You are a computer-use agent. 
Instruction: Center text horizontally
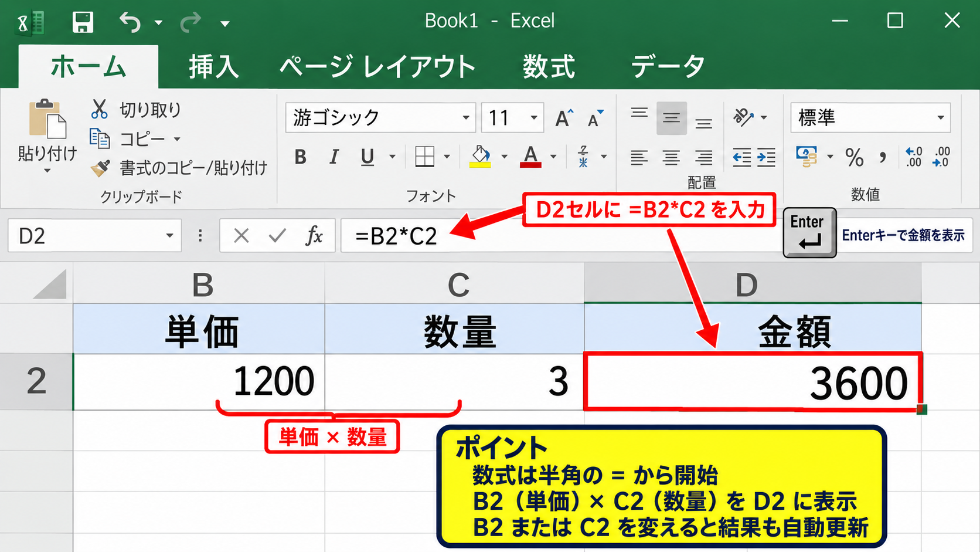671,157
